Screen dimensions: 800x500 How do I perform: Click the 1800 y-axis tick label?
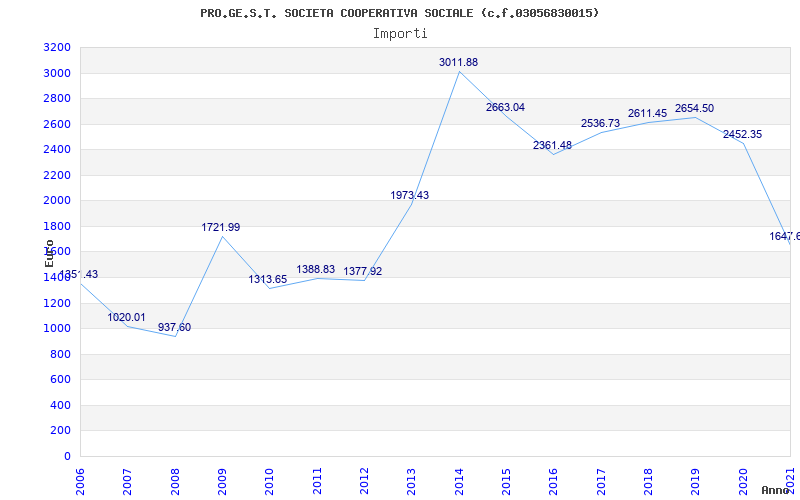tap(58, 226)
